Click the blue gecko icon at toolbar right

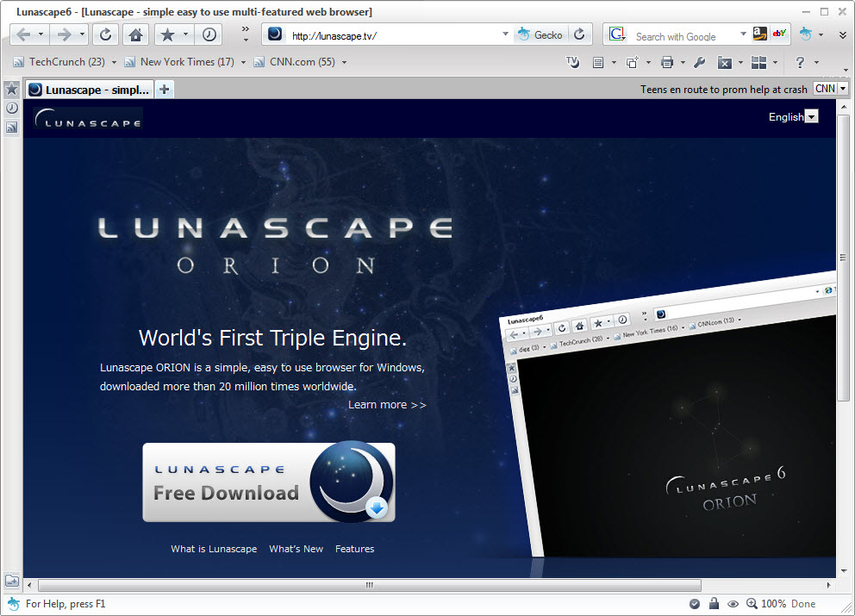805,34
